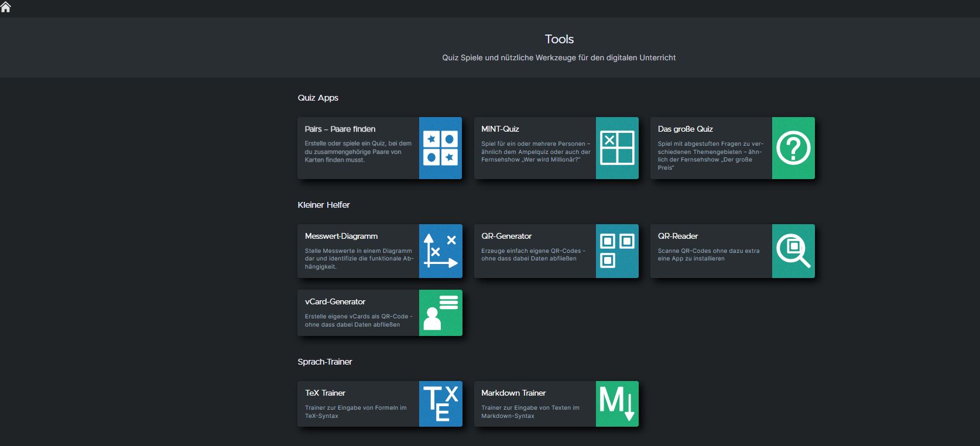Click the home icon in top-left corner
The image size is (980, 446).
6,7
